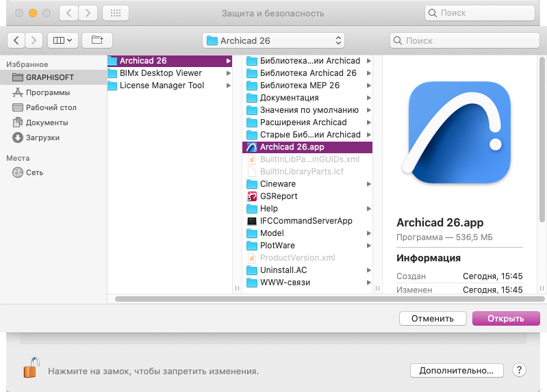Click the file dialog search field
This screenshot has width=547, height=392.
(464, 40)
